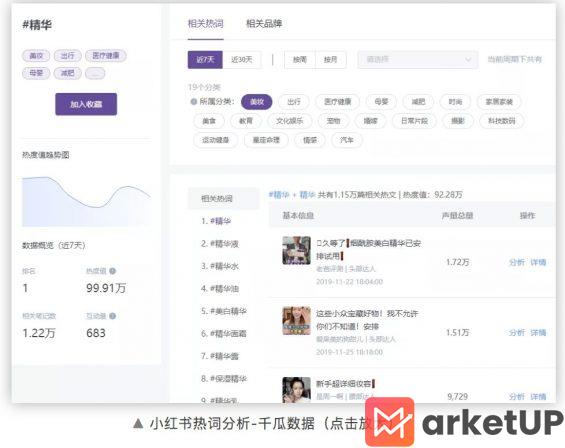Switch to the 相关品牌 tab

[264, 24]
